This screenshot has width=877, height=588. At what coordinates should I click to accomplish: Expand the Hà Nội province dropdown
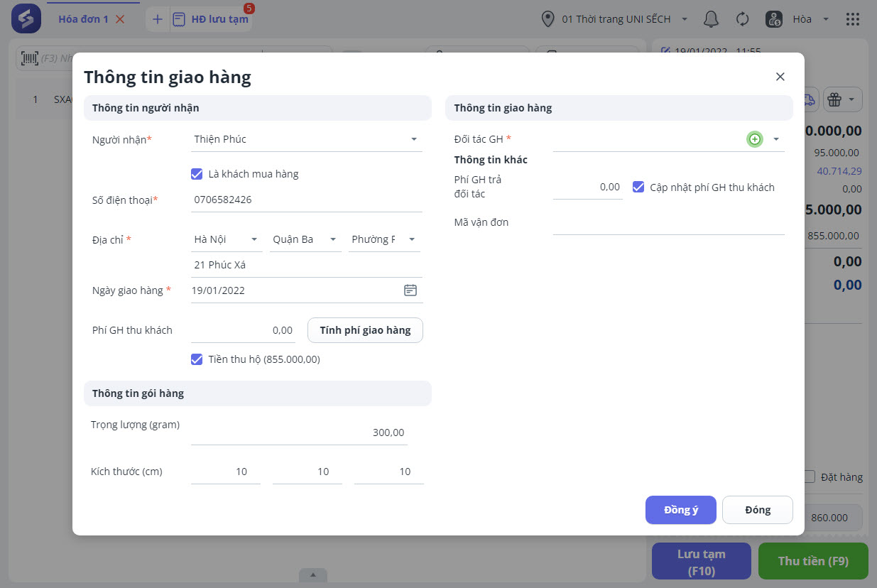pos(254,239)
